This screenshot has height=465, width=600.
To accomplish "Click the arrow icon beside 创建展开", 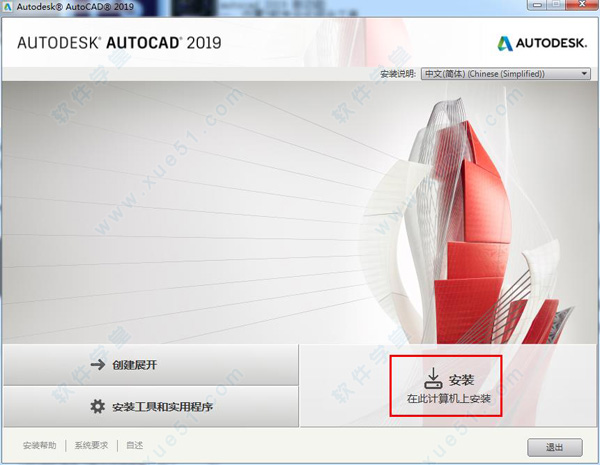I will [98, 364].
